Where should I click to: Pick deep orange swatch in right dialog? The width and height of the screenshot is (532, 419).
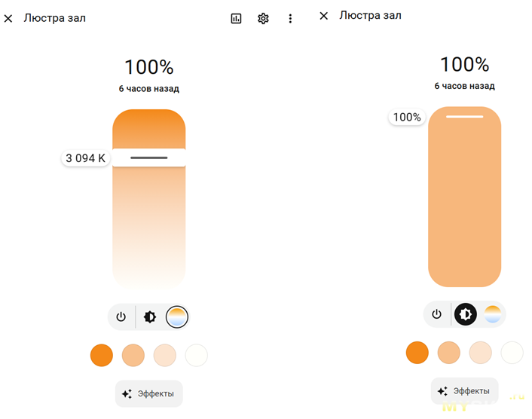(417, 353)
